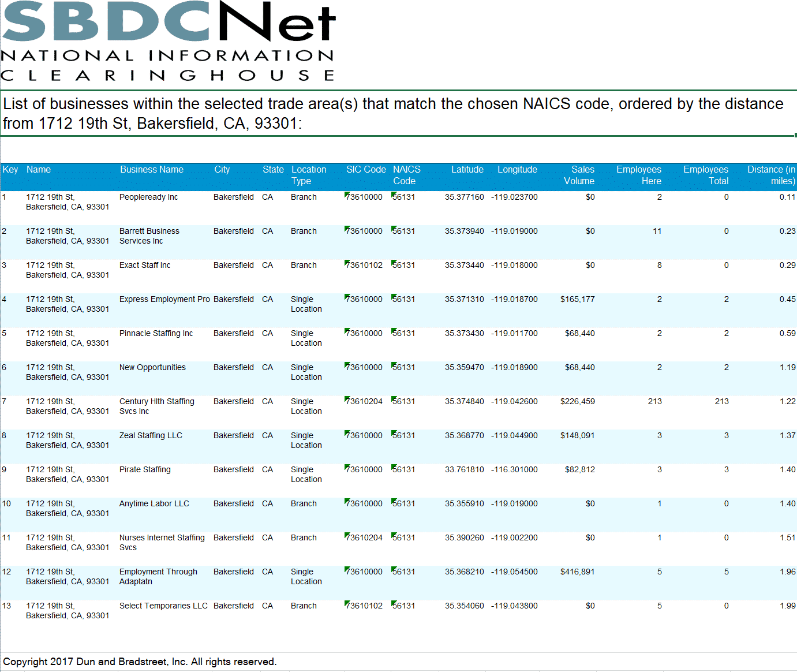
Task: Click the Century Hlth Staffing Svcs Inc cell
Action: (x=157, y=406)
